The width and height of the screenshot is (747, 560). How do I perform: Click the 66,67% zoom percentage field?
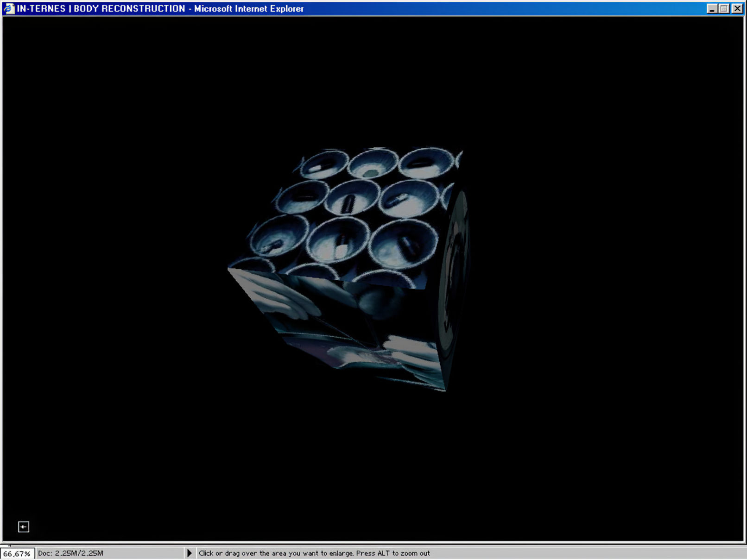tap(17, 554)
